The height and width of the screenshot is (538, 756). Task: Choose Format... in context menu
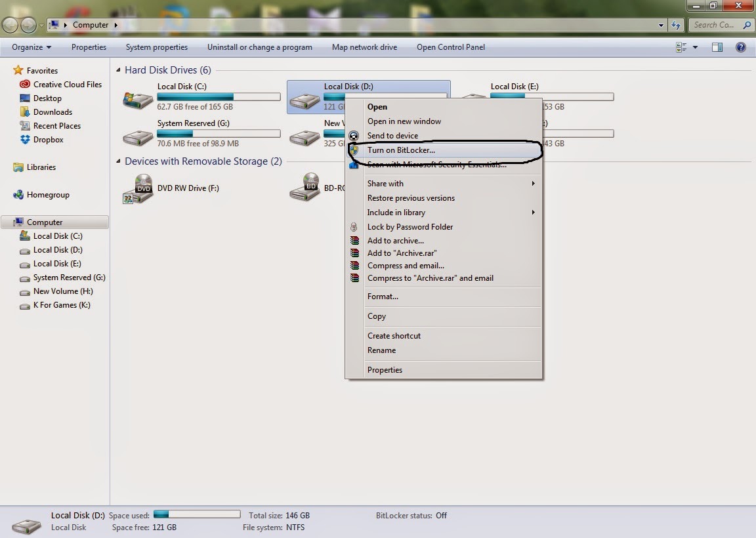[444, 297]
